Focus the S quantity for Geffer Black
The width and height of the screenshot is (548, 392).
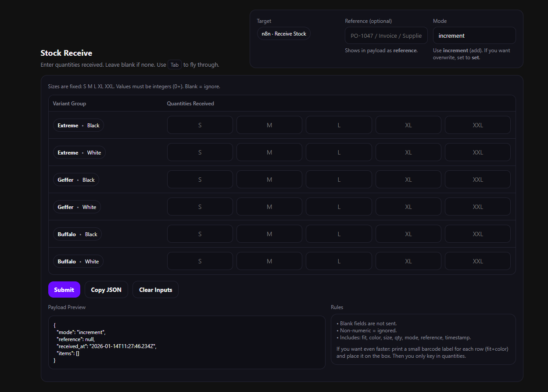tap(200, 180)
